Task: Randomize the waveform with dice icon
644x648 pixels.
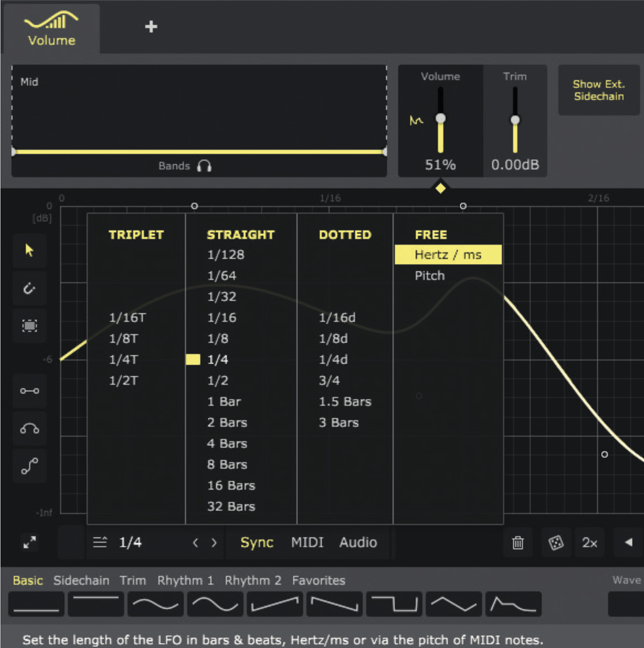Action: [555, 542]
